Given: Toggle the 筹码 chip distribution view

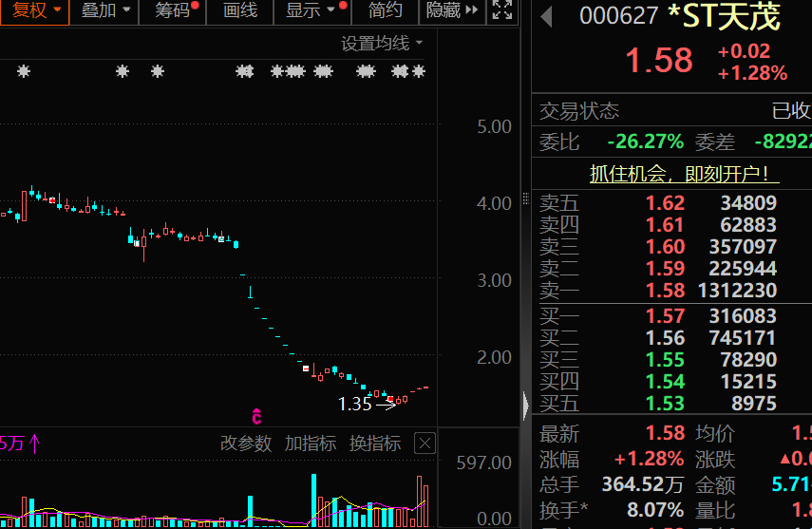Looking at the screenshot, I should 173,11.
